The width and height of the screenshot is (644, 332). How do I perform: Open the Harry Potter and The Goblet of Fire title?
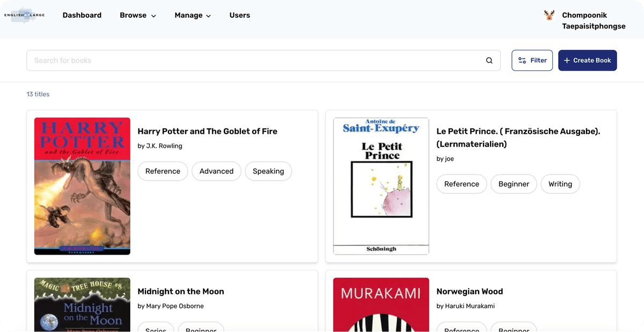point(207,132)
